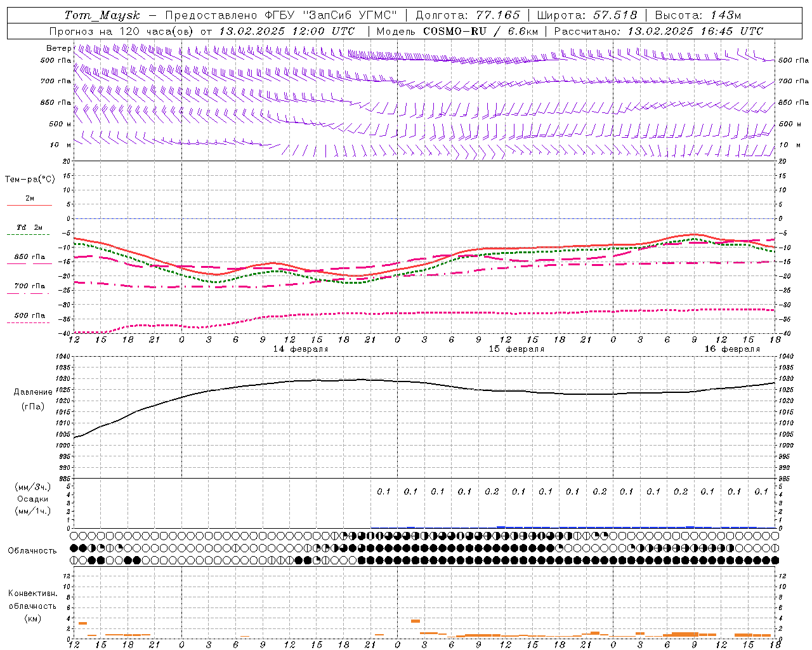This screenshot has width=812, height=650.
Task: Click the Тем-ра(°C) panel label
Action: tap(30, 180)
